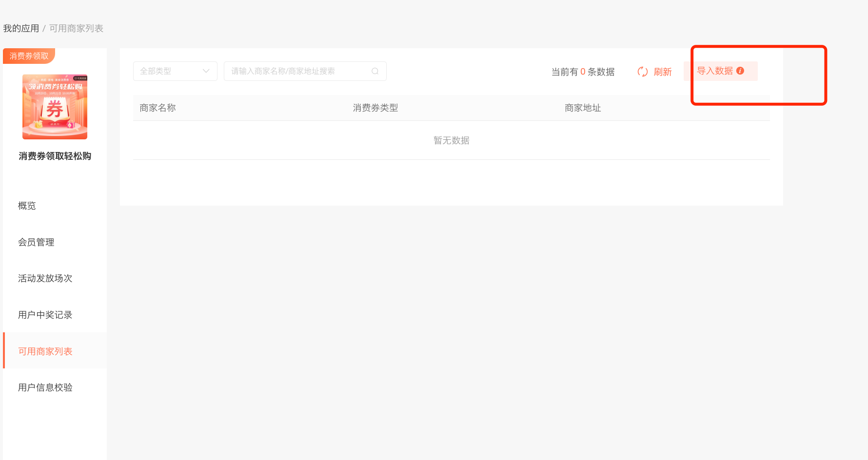Click the refresh circular arrow icon
Image resolution: width=868 pixels, height=460 pixels.
642,72
